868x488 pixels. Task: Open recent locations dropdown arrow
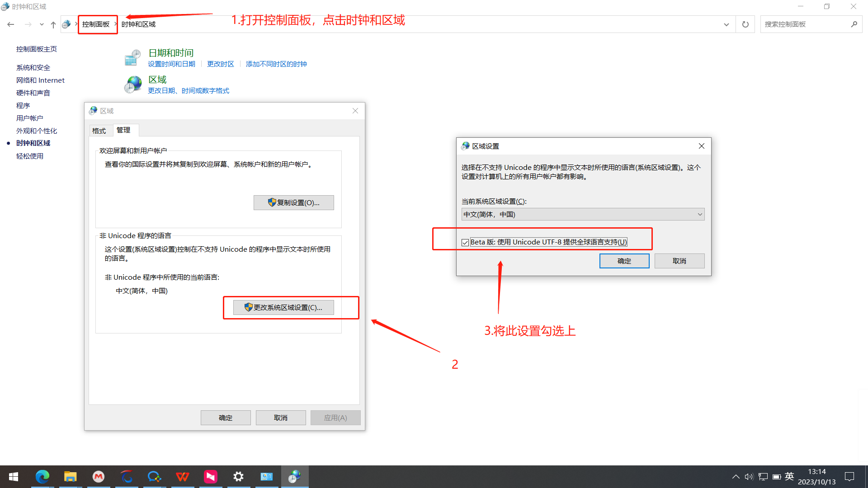42,24
